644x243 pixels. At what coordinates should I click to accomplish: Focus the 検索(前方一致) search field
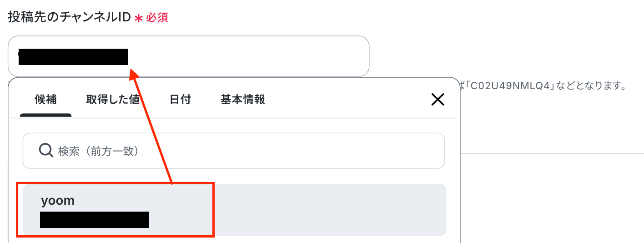pyautogui.click(x=234, y=151)
